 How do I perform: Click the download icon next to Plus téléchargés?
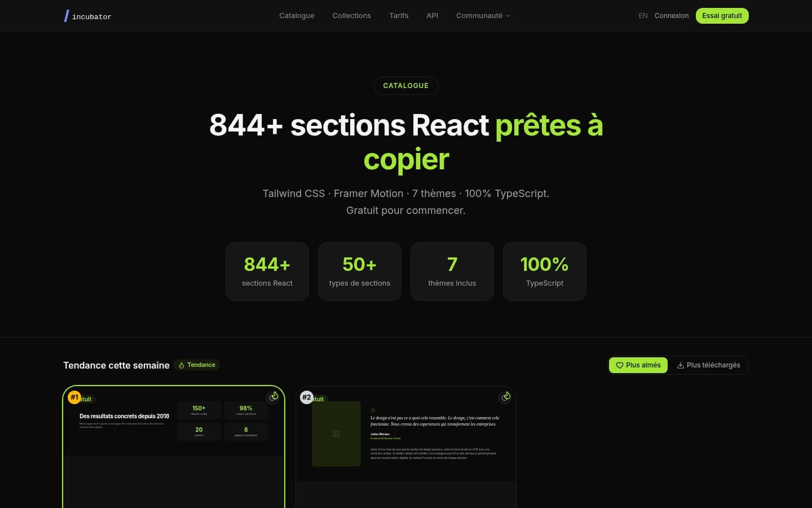coord(681,365)
